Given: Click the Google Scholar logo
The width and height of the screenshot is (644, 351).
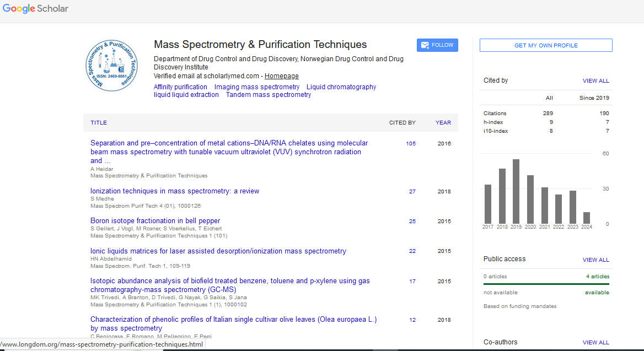Looking at the screenshot, I should (35, 9).
